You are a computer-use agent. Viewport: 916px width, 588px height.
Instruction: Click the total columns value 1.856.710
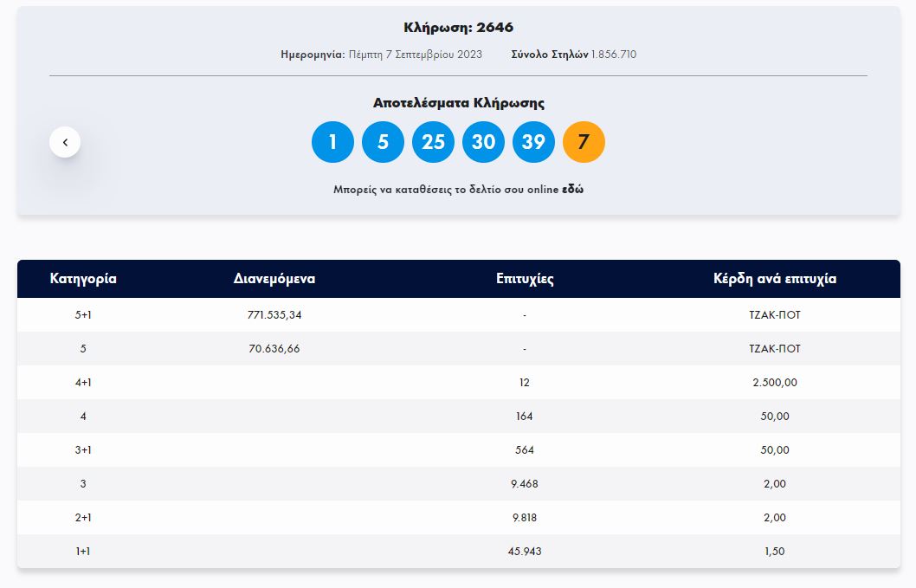click(x=614, y=55)
